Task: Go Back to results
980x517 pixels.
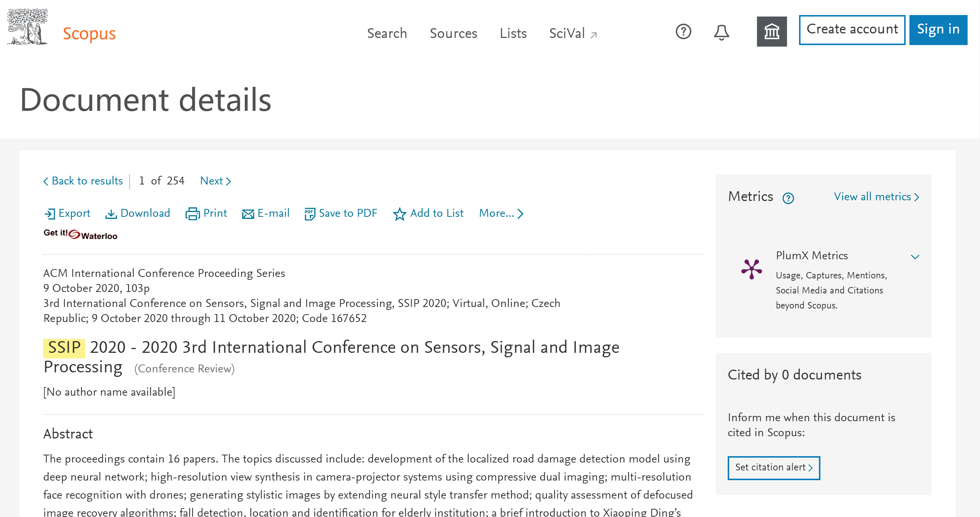Action: pyautogui.click(x=83, y=181)
